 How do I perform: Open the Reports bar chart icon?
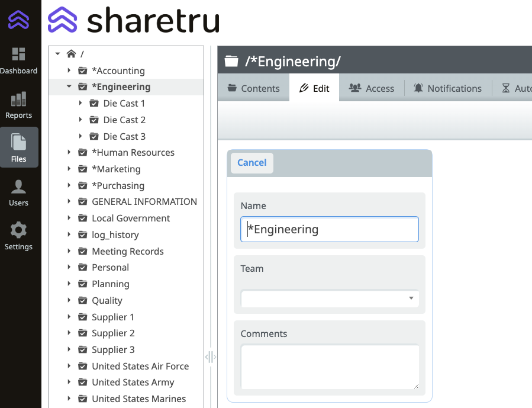pyautogui.click(x=18, y=99)
